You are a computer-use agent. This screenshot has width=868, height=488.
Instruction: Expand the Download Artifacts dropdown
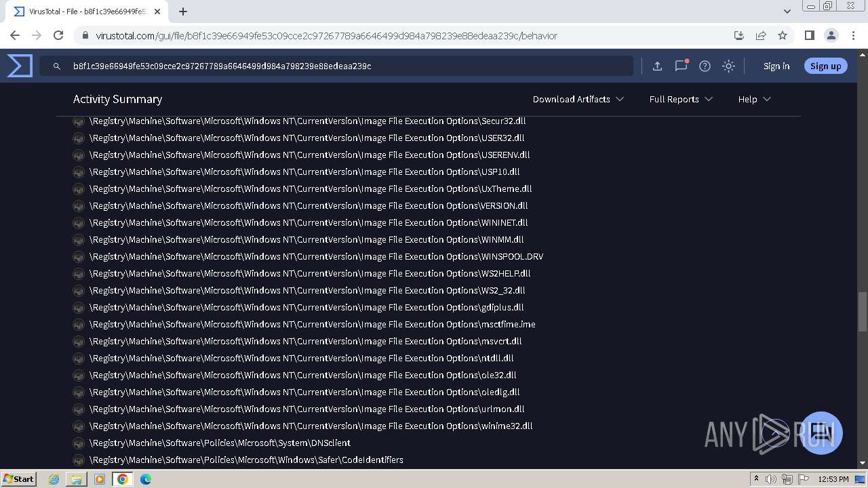[578, 99]
